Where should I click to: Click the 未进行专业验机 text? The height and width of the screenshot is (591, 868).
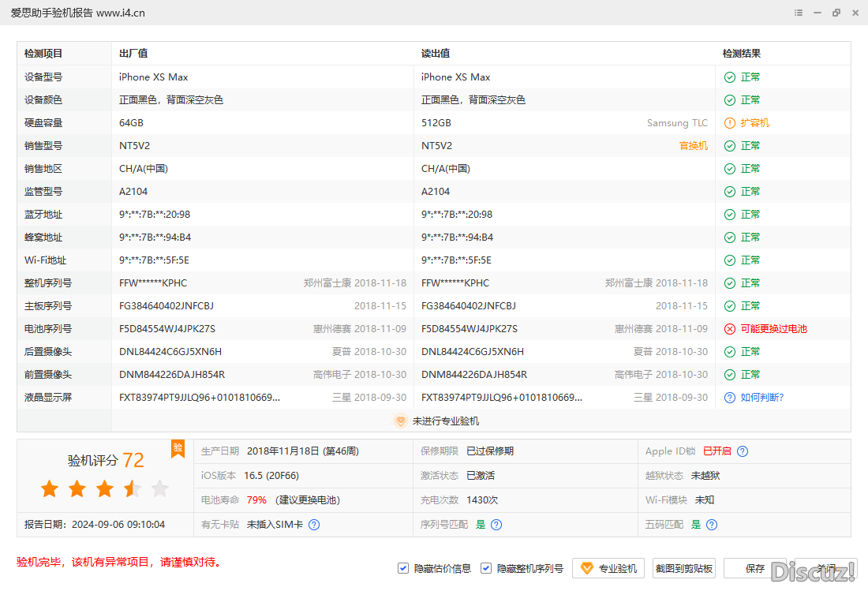click(446, 421)
